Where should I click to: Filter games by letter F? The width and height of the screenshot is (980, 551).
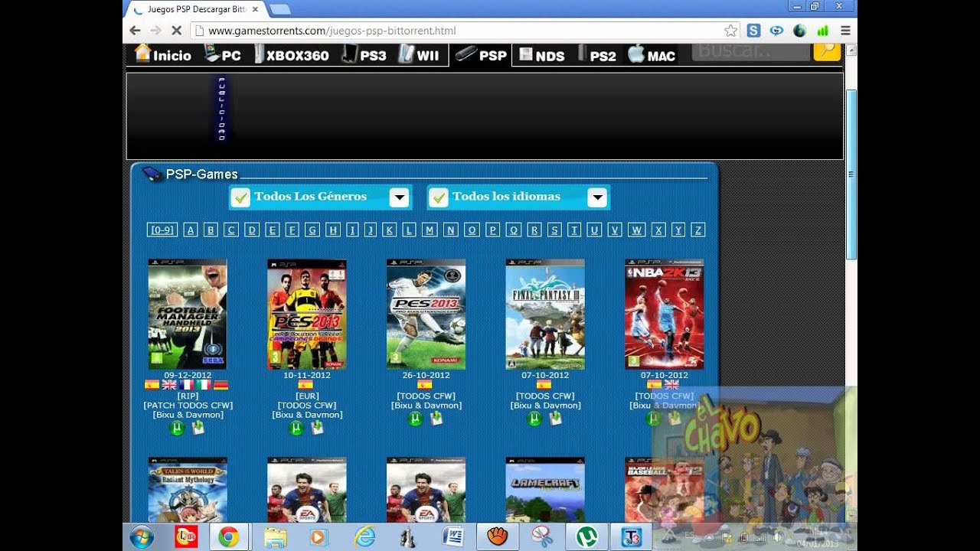click(x=292, y=230)
